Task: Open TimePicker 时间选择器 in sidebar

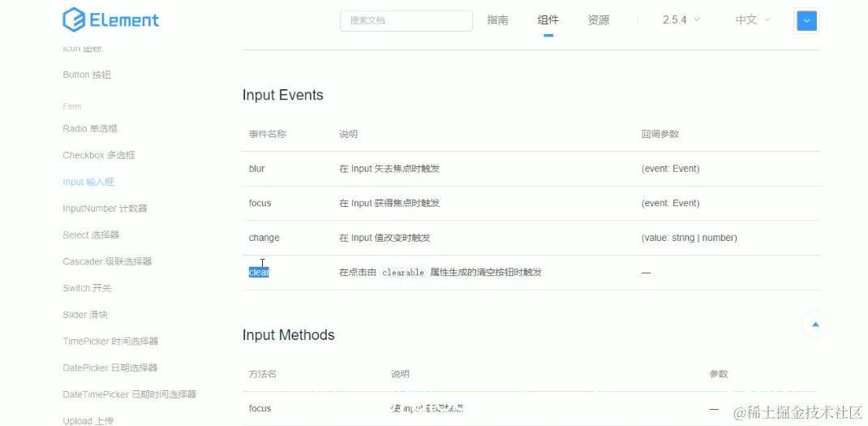Action: tap(110, 342)
